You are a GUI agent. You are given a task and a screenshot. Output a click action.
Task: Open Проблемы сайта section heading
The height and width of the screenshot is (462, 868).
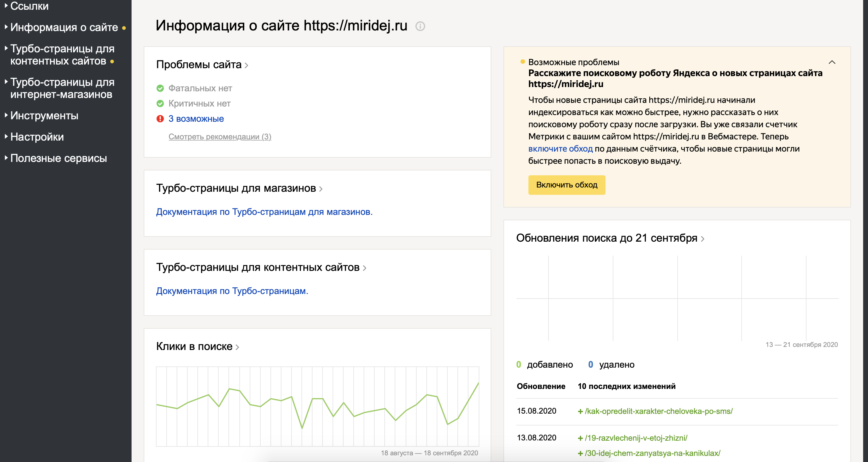point(199,64)
